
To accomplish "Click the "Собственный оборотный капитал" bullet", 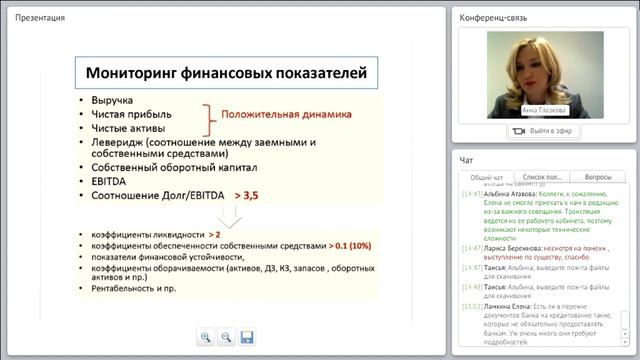I will point(174,168).
